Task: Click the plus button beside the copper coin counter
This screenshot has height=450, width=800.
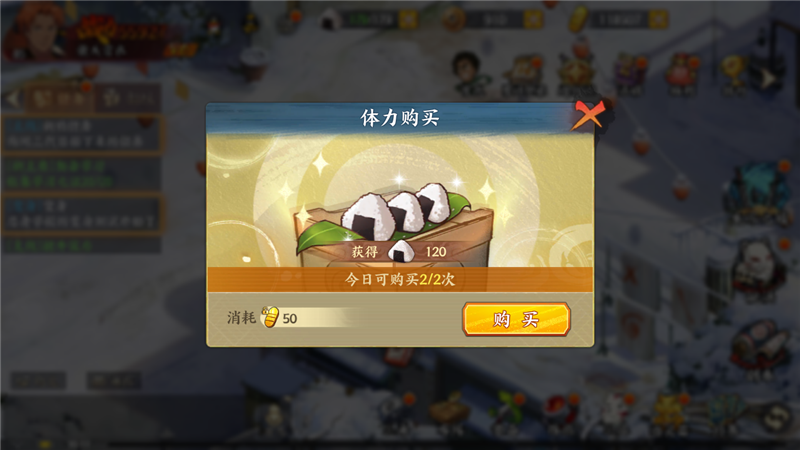Action: 533,19
